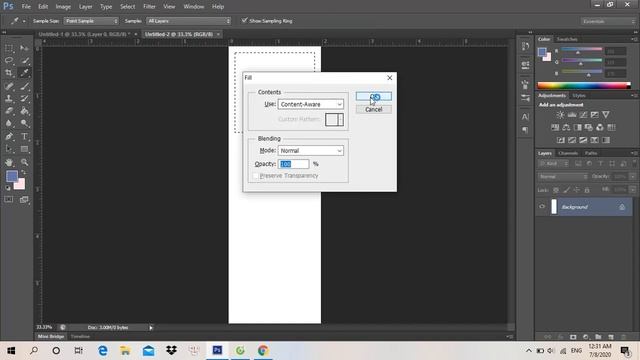Viewport: 640px width, 360px height.
Task: Select the Eyedropper tool in toolbox
Action: tap(24, 73)
